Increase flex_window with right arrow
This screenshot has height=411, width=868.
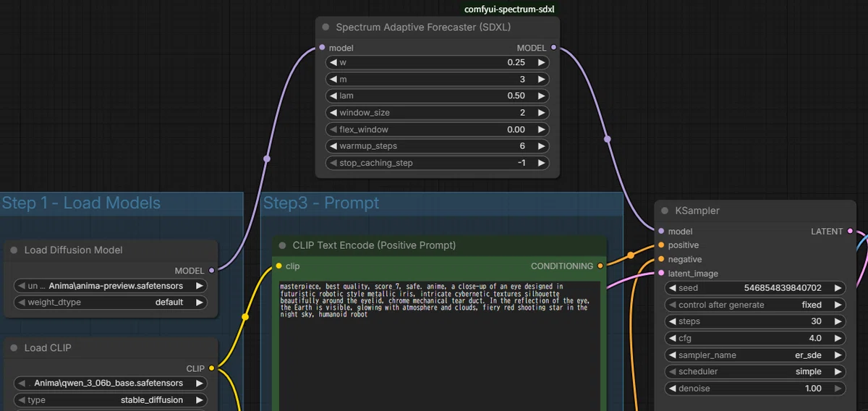(541, 130)
